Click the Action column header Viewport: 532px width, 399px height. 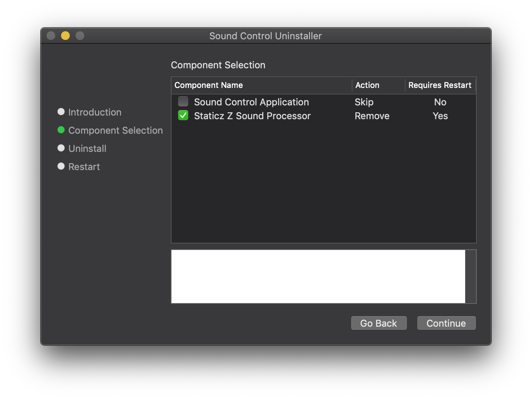pyautogui.click(x=367, y=85)
